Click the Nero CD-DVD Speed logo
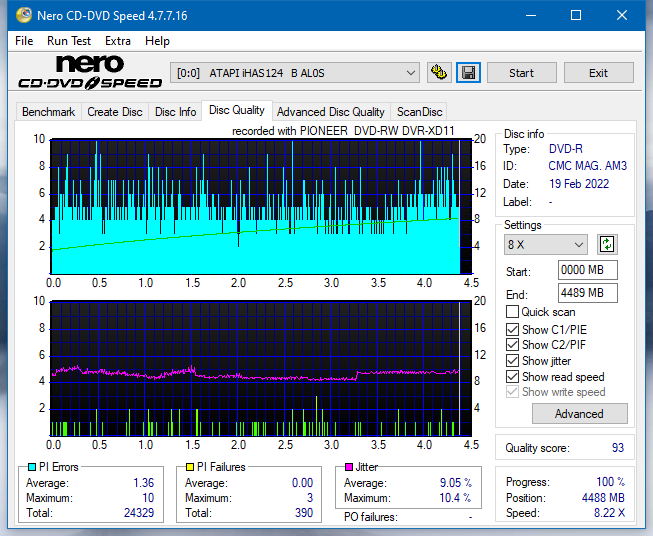This screenshot has width=653, height=536. tap(90, 72)
